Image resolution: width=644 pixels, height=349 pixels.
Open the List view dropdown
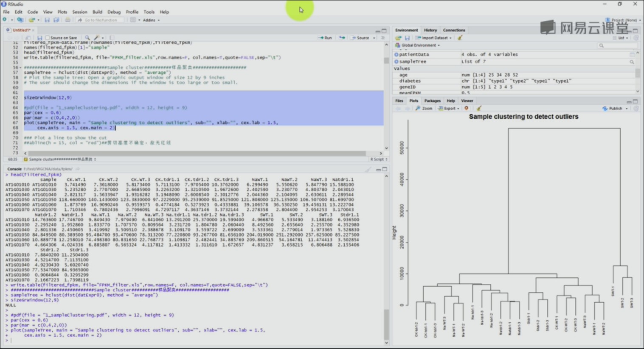[620, 38]
